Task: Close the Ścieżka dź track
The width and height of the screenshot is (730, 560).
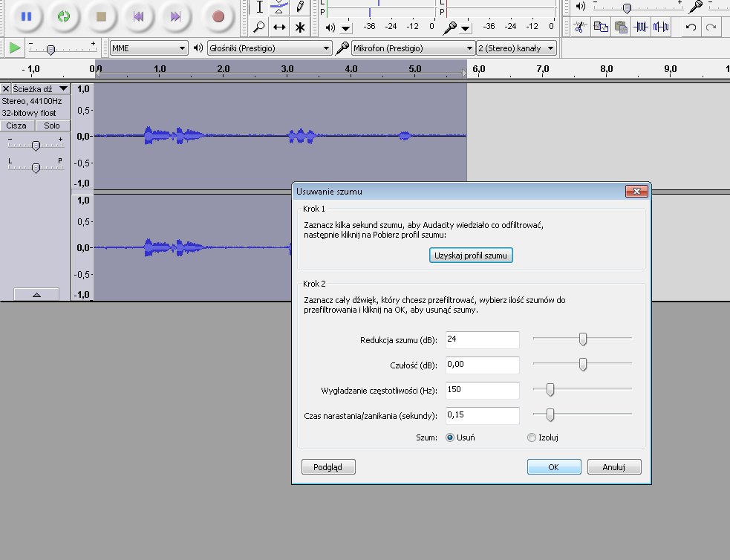Action: coord(6,88)
